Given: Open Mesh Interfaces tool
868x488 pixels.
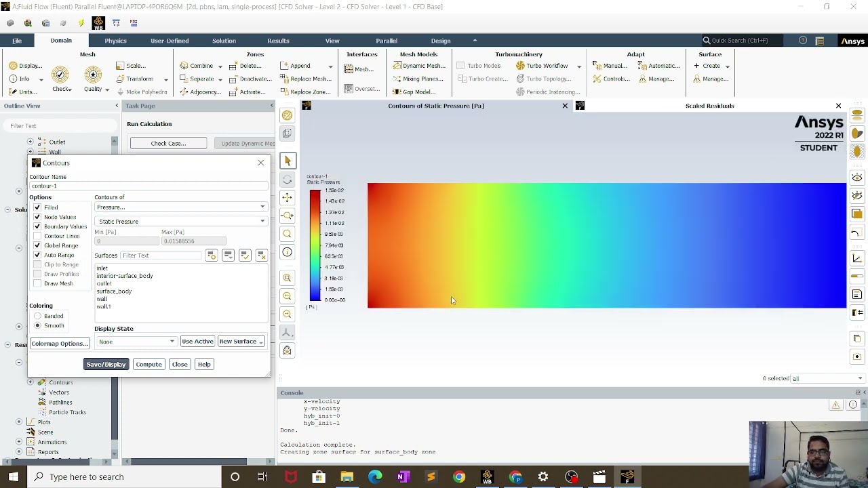Looking at the screenshot, I should click(x=359, y=69).
